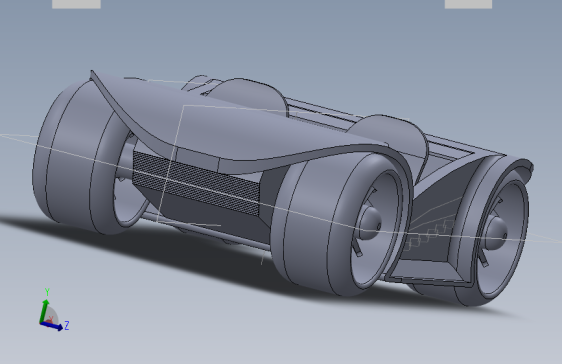Select the domed hub cap of the middle wheel
The image size is (562, 364).
pos(370,223)
